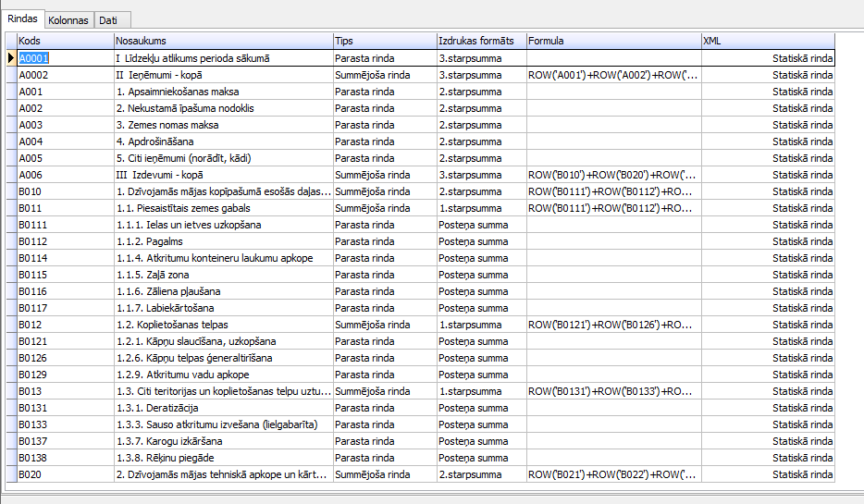Click the 'Statiskā rinda' cell of row A003

coord(802,125)
